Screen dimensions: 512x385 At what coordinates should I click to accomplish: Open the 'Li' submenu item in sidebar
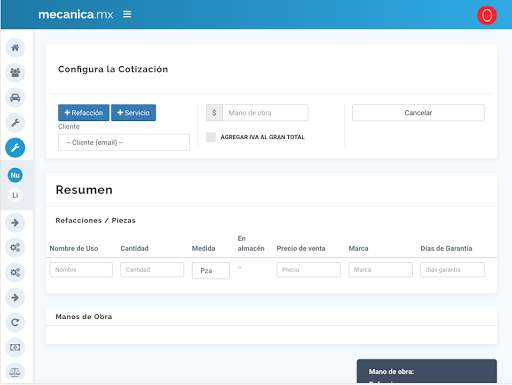tap(15, 195)
